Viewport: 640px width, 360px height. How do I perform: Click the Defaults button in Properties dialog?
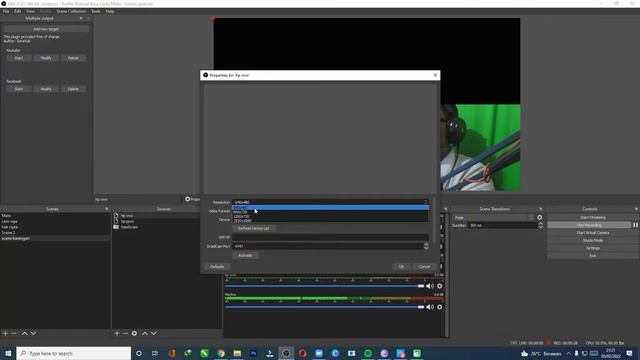(x=217, y=267)
